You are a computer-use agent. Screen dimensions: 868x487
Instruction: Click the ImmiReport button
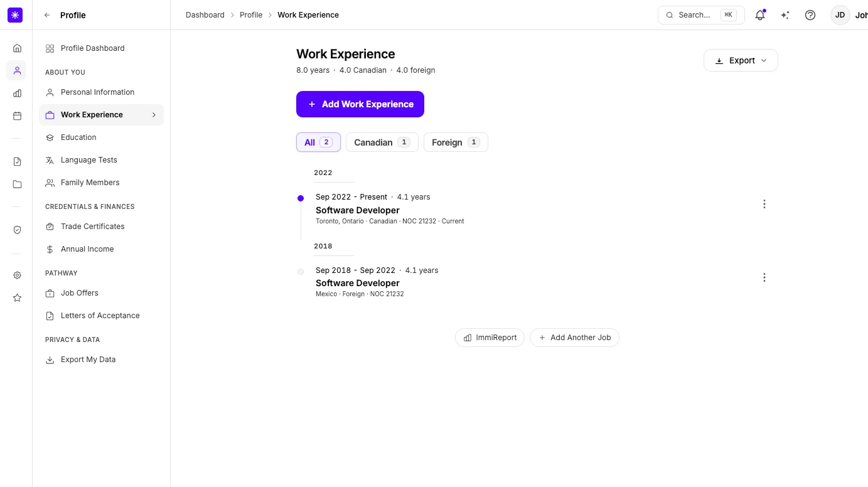(490, 338)
